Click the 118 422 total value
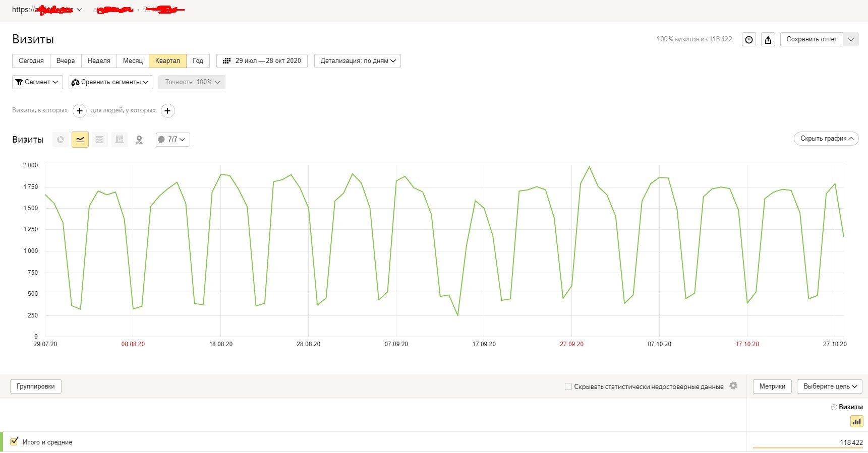The height and width of the screenshot is (453, 868). click(x=851, y=442)
